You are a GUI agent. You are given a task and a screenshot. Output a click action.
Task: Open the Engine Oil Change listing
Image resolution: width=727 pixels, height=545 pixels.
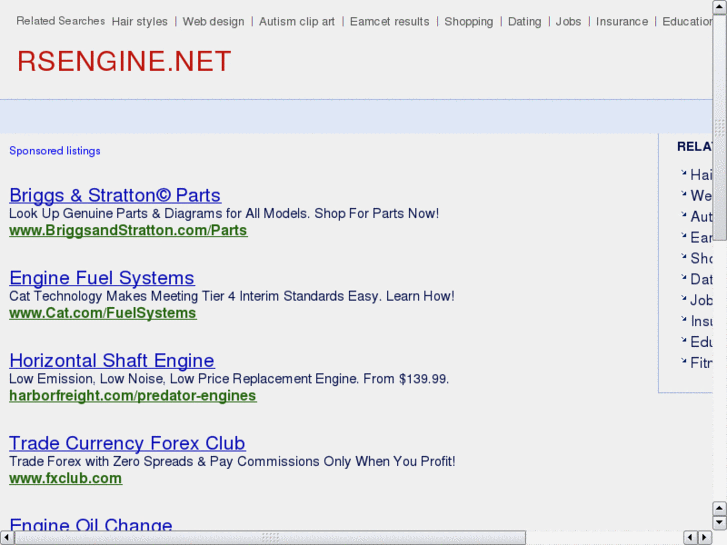tap(91, 524)
